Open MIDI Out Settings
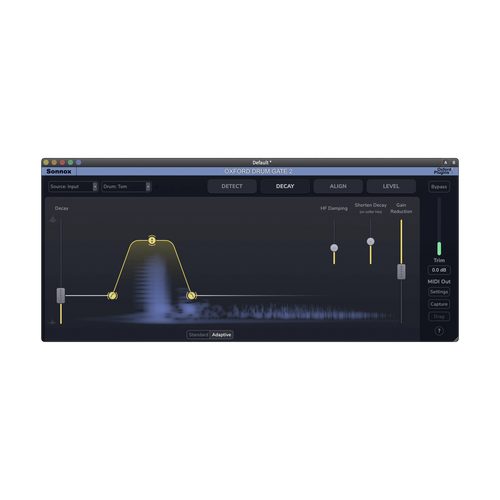This screenshot has height=500, width=500. pyautogui.click(x=439, y=292)
